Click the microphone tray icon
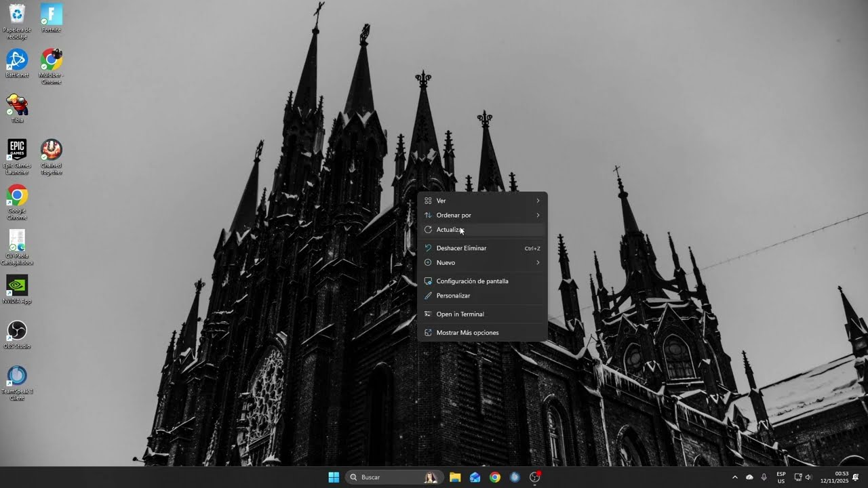868x488 pixels. coord(764,477)
